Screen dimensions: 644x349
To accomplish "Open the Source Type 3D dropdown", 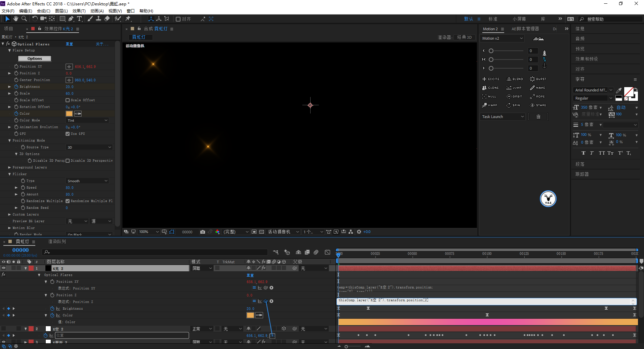I will (x=89, y=147).
